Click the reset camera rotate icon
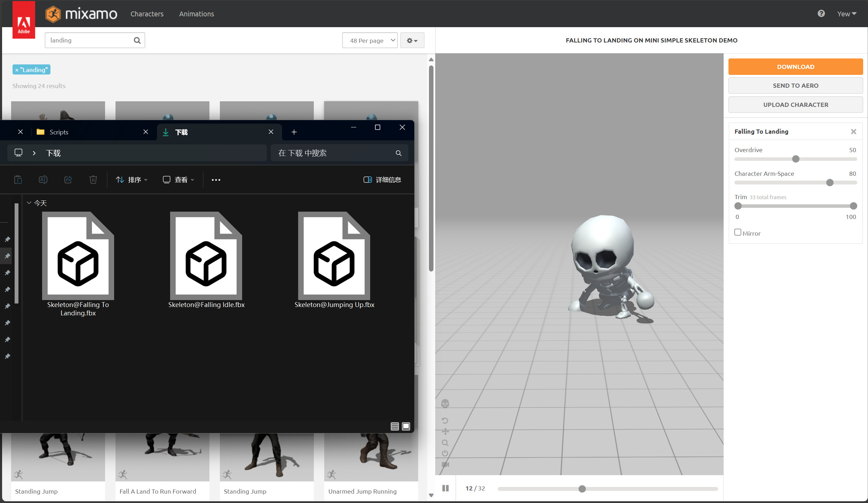868x503 pixels. tap(445, 420)
